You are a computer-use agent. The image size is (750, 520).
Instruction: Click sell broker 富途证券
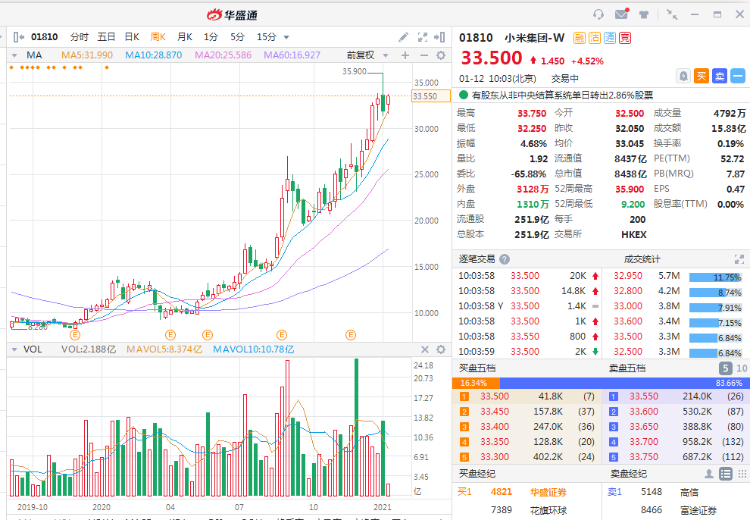[x=698, y=510]
